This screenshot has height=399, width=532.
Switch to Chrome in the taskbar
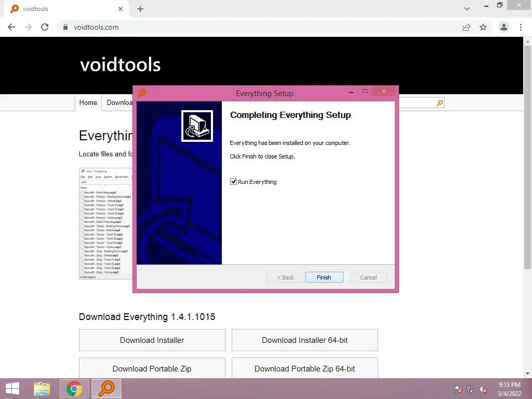[74, 389]
